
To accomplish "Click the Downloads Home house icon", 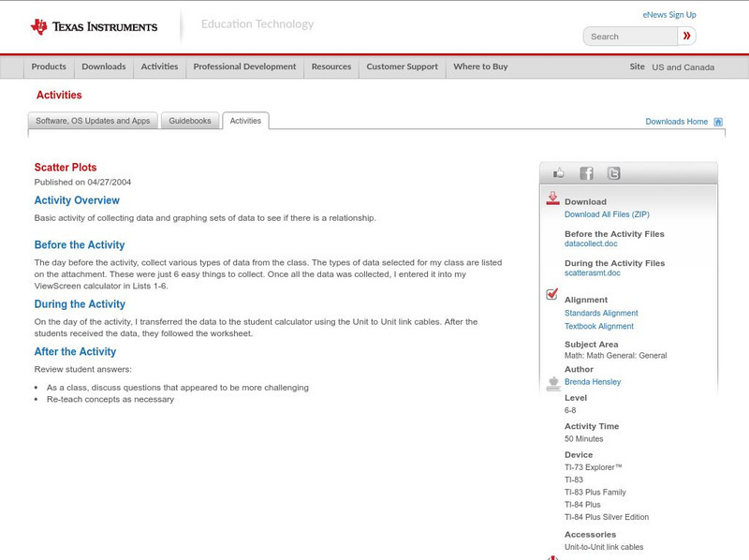I will 718,122.
